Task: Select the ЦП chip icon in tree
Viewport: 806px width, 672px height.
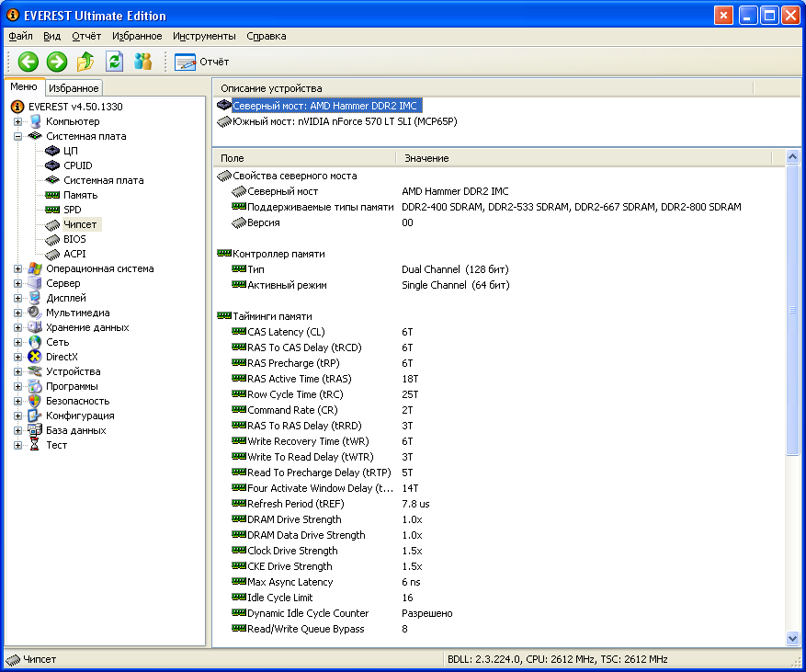Action: 52,151
